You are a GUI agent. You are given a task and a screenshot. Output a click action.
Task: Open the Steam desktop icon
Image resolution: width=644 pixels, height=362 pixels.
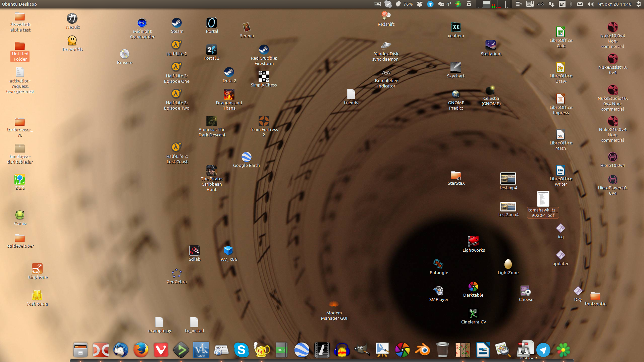tap(177, 23)
